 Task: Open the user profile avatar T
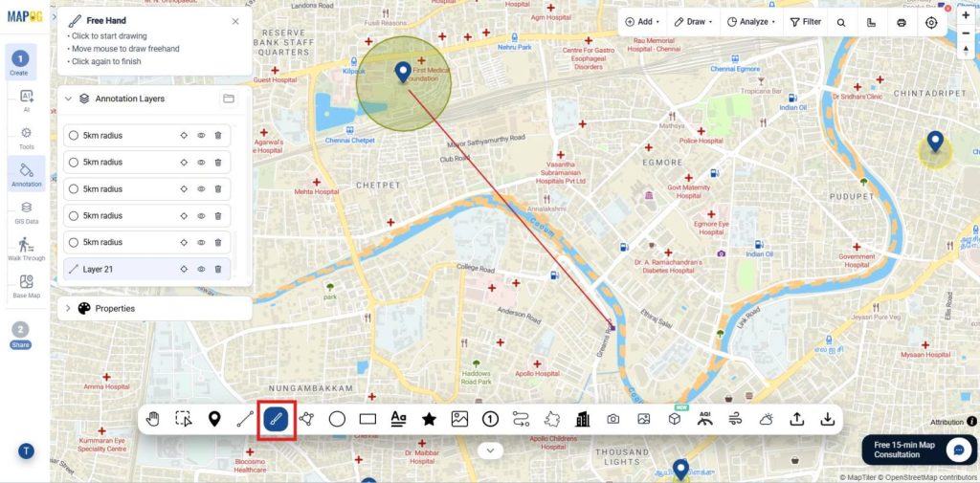(26, 450)
